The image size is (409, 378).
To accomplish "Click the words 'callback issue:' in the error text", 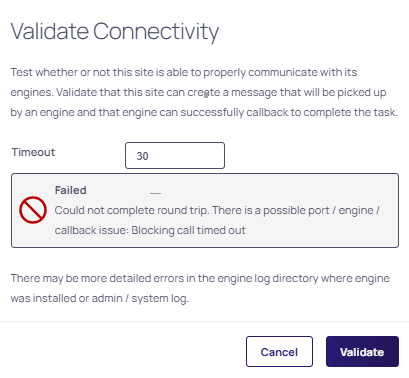I will click(x=92, y=230).
